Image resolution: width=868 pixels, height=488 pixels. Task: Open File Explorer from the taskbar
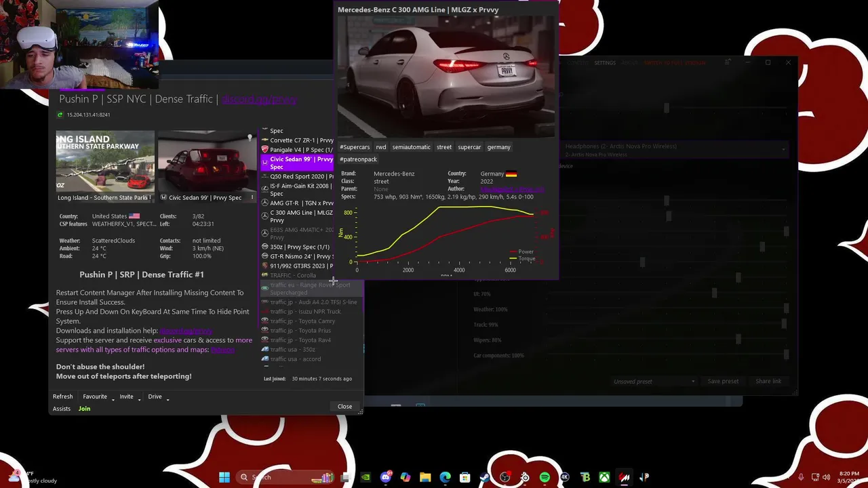(x=425, y=477)
